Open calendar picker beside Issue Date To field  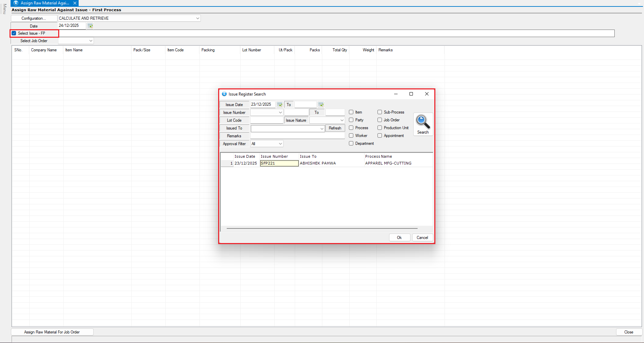point(321,105)
